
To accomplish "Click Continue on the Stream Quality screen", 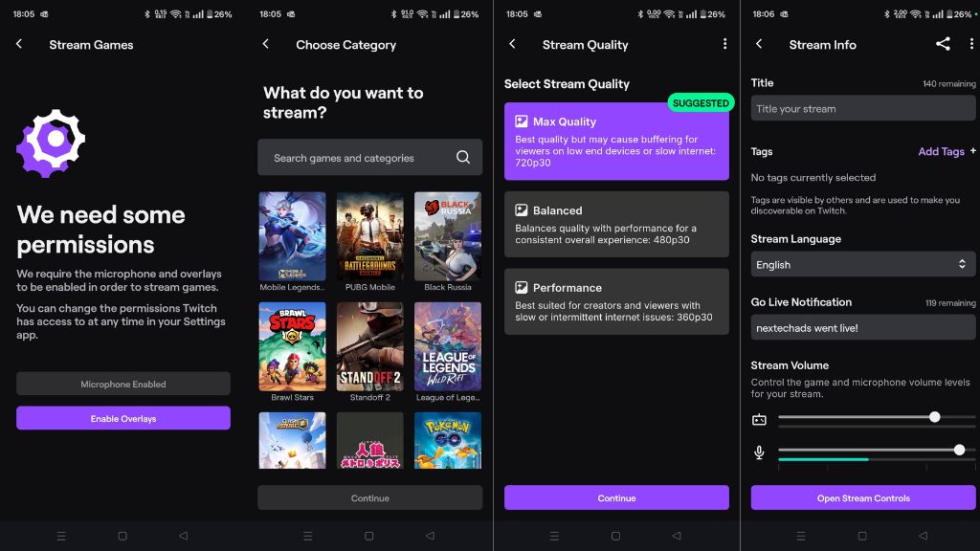I will pos(616,497).
